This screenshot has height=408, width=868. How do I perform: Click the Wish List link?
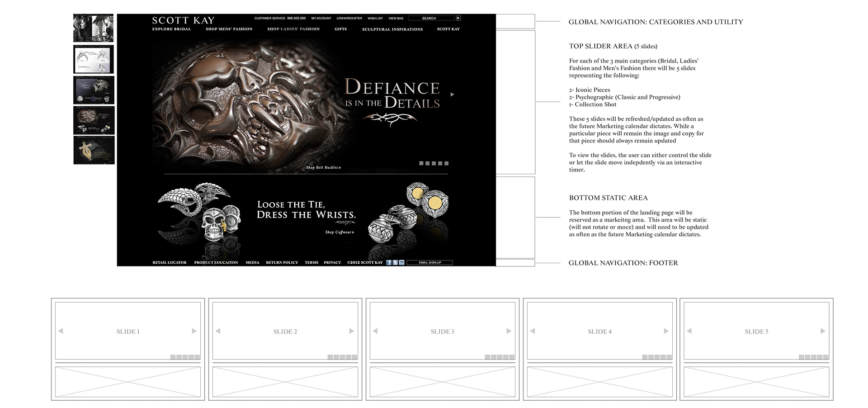(375, 19)
